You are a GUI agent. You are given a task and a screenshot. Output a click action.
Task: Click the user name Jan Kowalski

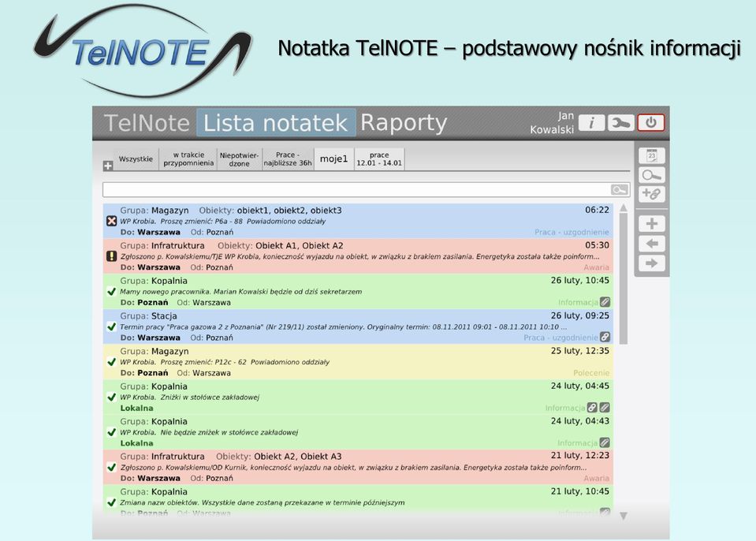click(x=552, y=122)
